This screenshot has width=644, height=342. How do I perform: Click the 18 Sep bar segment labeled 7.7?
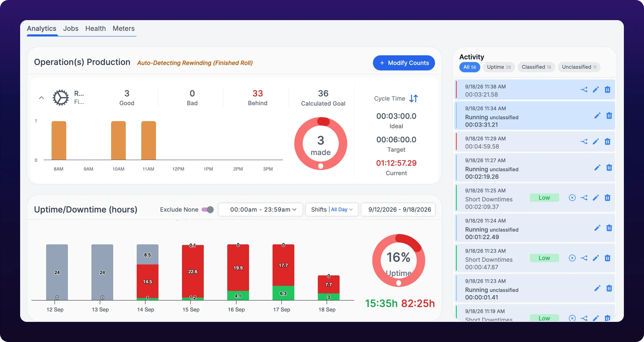(x=329, y=285)
